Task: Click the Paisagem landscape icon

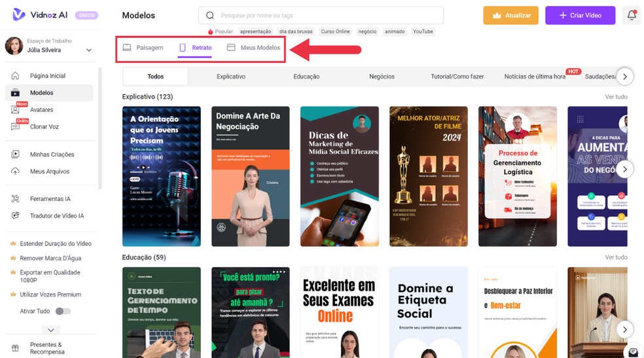Action: pos(127,48)
